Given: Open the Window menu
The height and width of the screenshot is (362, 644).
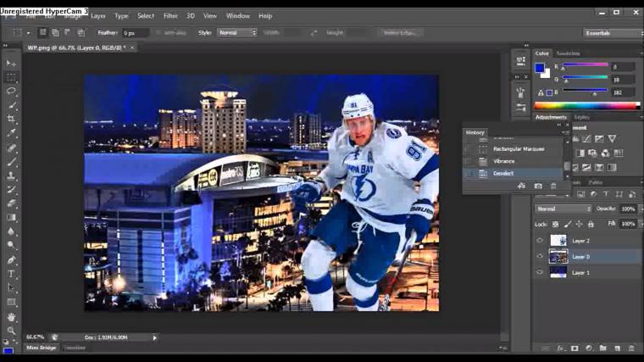Looking at the screenshot, I should pos(238,16).
